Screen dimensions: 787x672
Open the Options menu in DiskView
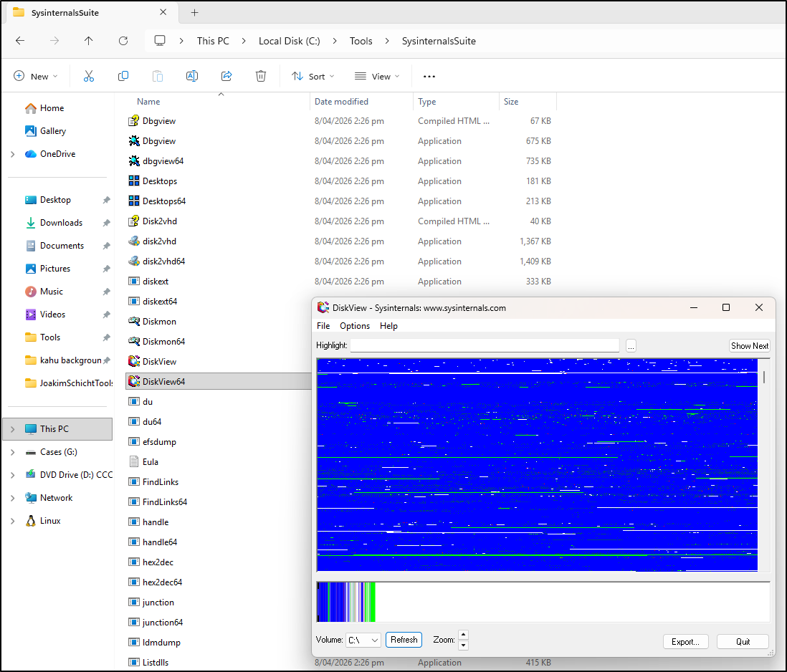click(355, 326)
